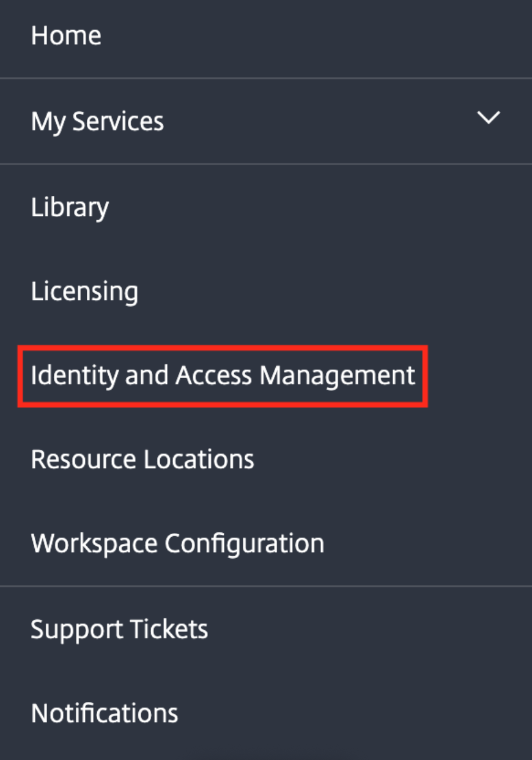The width and height of the screenshot is (532, 760).
Task: Check Licensing usage details
Action: [x=84, y=291]
